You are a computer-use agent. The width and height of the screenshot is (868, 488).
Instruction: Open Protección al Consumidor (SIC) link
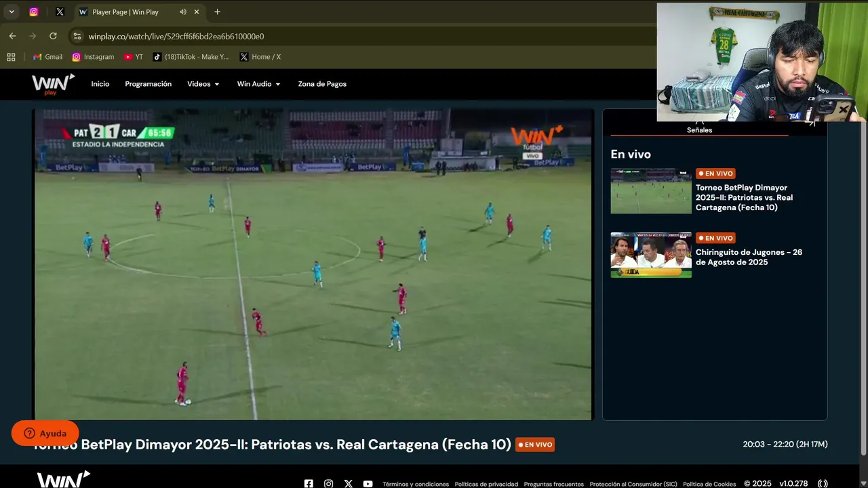(633, 484)
